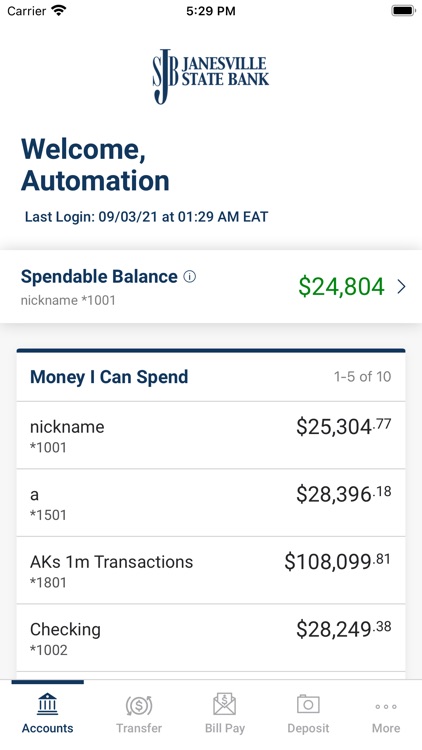This screenshot has width=422, height=750.
Task: Open AKs 1m Transactions account
Action: point(211,570)
